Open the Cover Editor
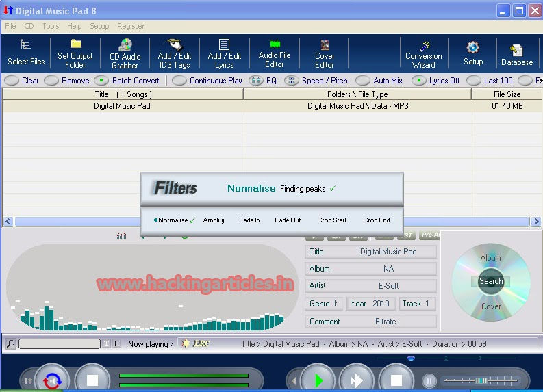The height and width of the screenshot is (392, 543). click(325, 53)
